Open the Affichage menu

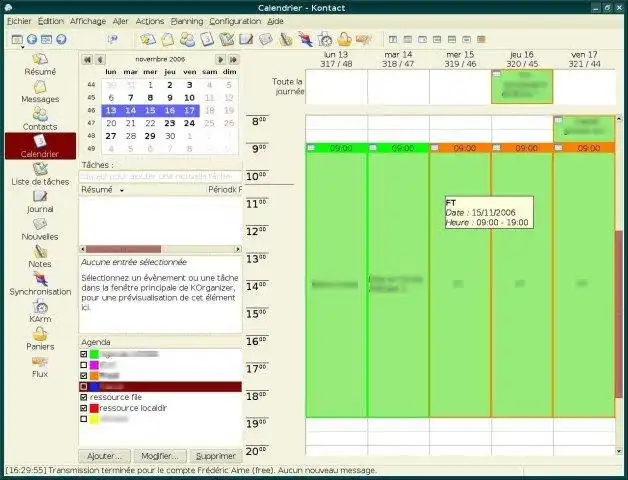point(88,21)
